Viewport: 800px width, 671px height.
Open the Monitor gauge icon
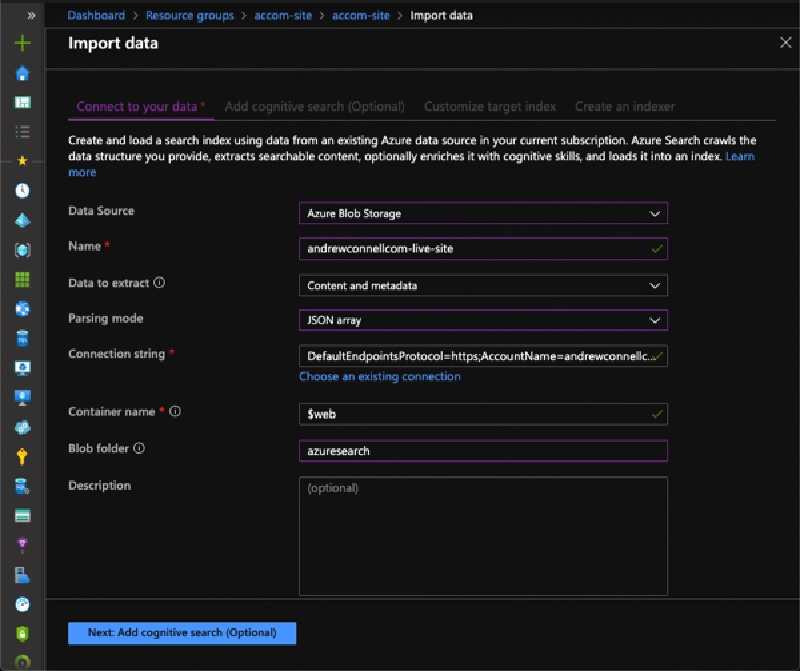click(x=22, y=605)
